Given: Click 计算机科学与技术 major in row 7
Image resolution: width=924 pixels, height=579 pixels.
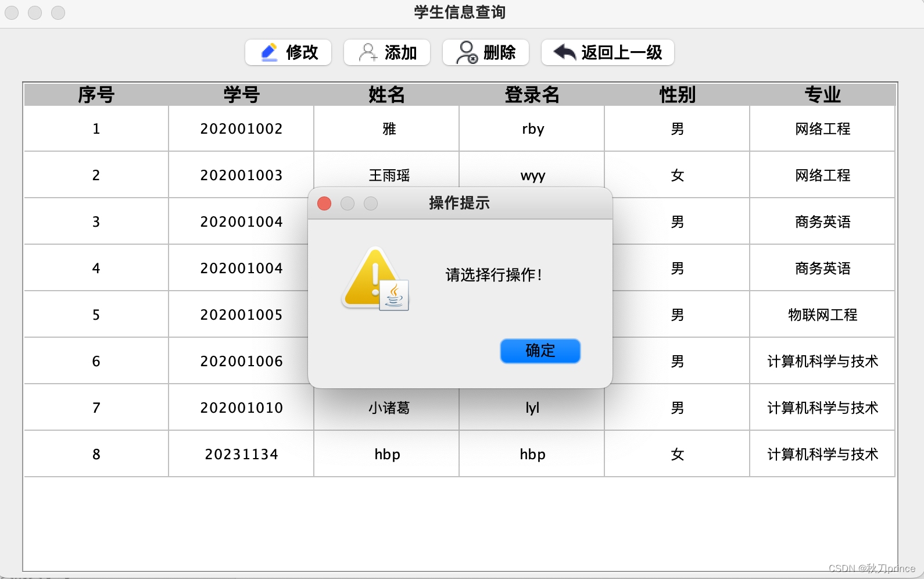Looking at the screenshot, I should click(x=822, y=408).
